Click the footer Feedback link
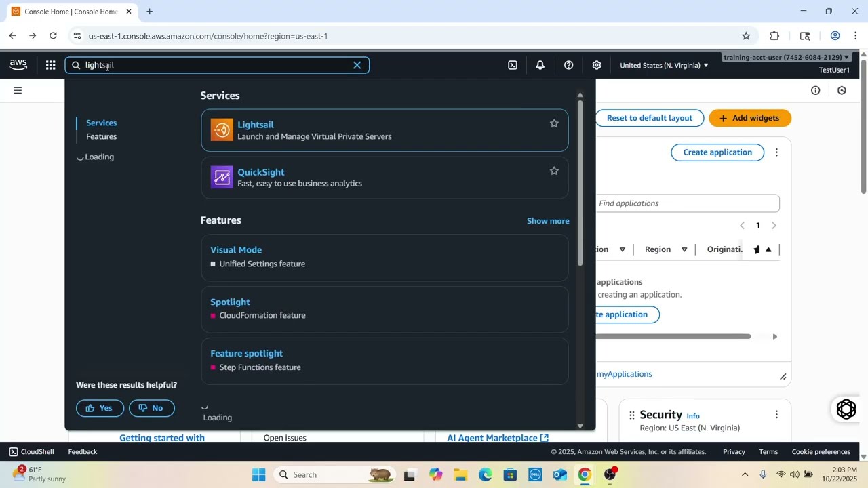 [x=83, y=452]
